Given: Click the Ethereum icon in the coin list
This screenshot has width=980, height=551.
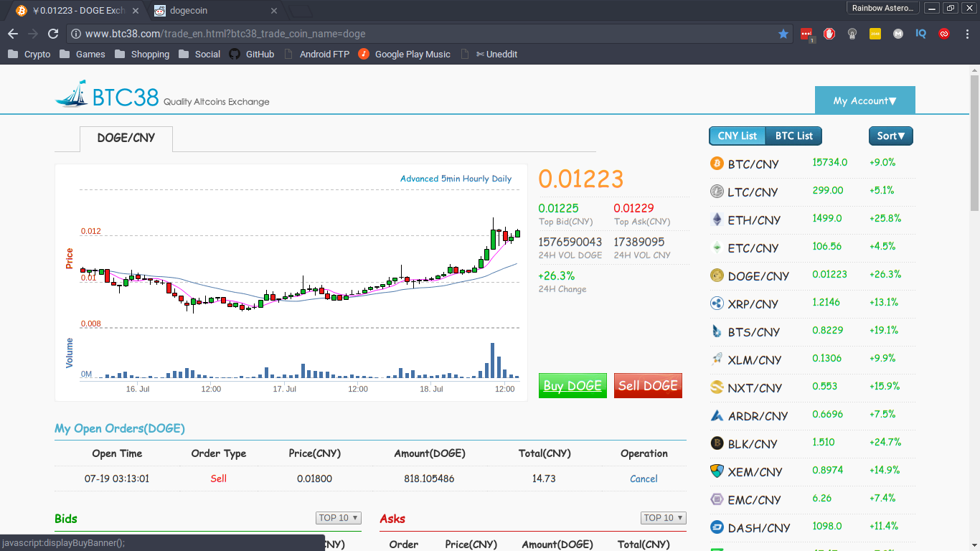Looking at the screenshot, I should tap(717, 220).
